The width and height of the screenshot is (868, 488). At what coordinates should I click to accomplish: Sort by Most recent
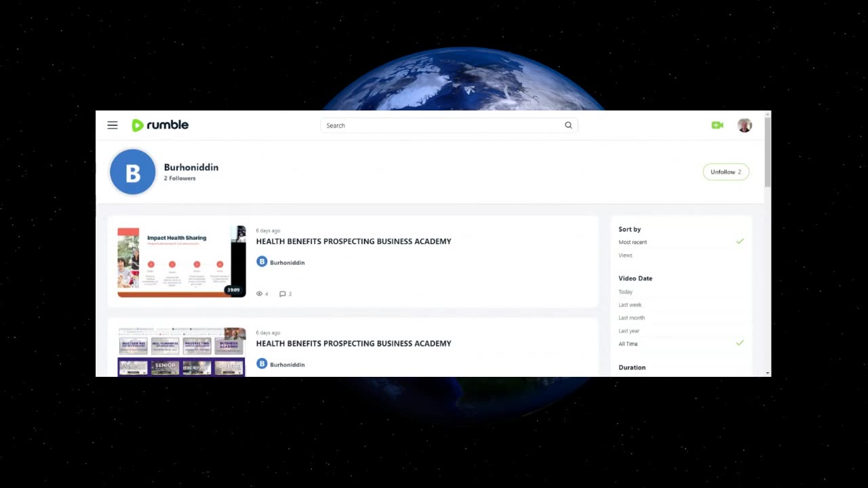coord(633,243)
